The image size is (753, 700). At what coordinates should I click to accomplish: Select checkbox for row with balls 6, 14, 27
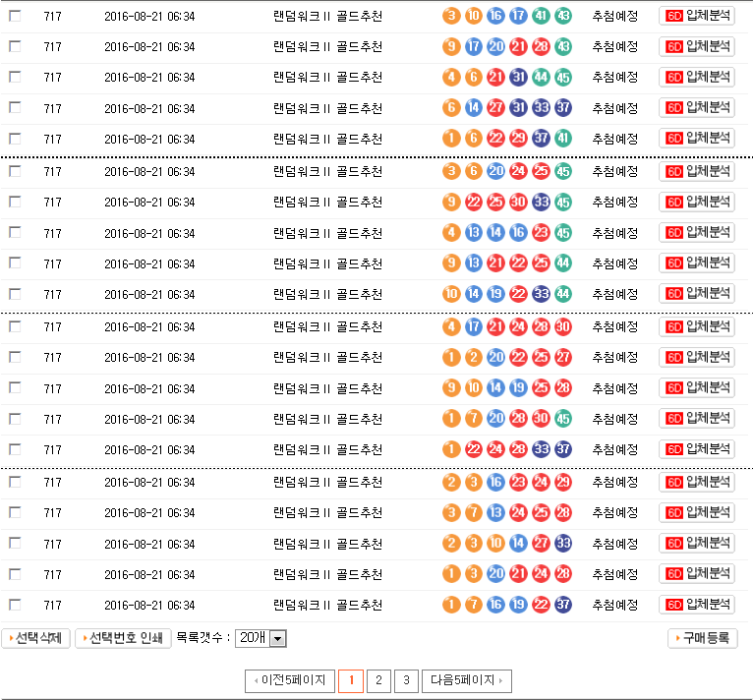(x=15, y=108)
